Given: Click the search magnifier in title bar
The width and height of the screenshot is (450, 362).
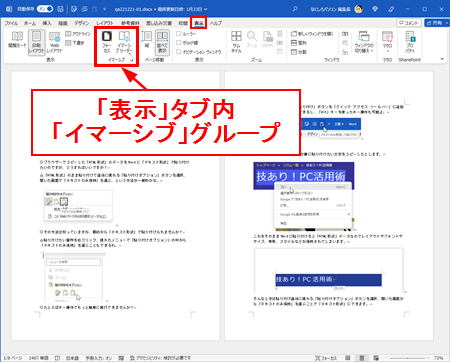Looking at the screenshot, I should point(295,9).
